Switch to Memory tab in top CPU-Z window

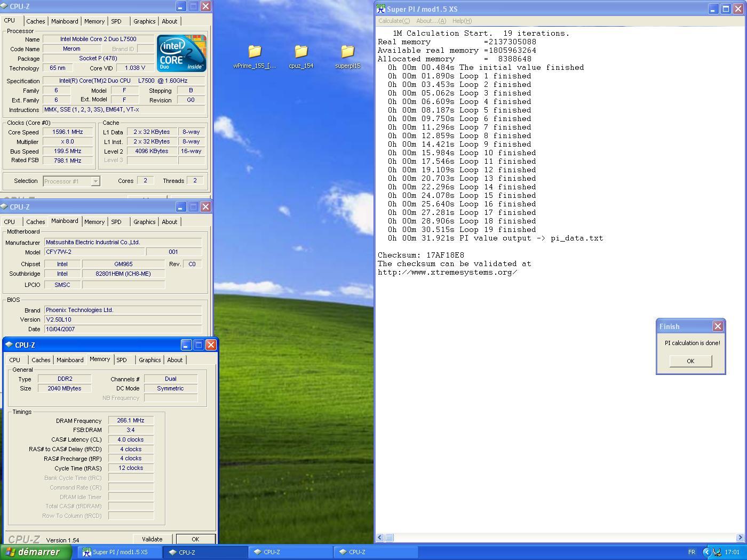tap(94, 21)
